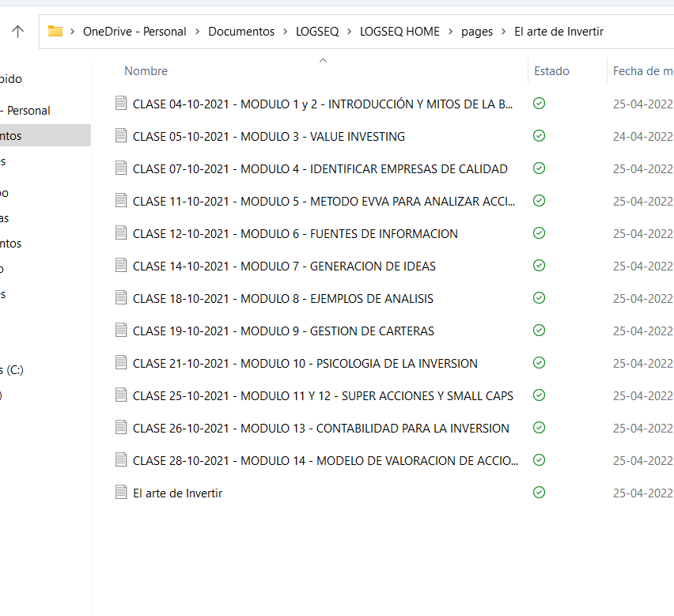The height and width of the screenshot is (616, 674).
Task: Select file CLASE 26-10-2021 - MODULO 13
Action: coord(320,429)
